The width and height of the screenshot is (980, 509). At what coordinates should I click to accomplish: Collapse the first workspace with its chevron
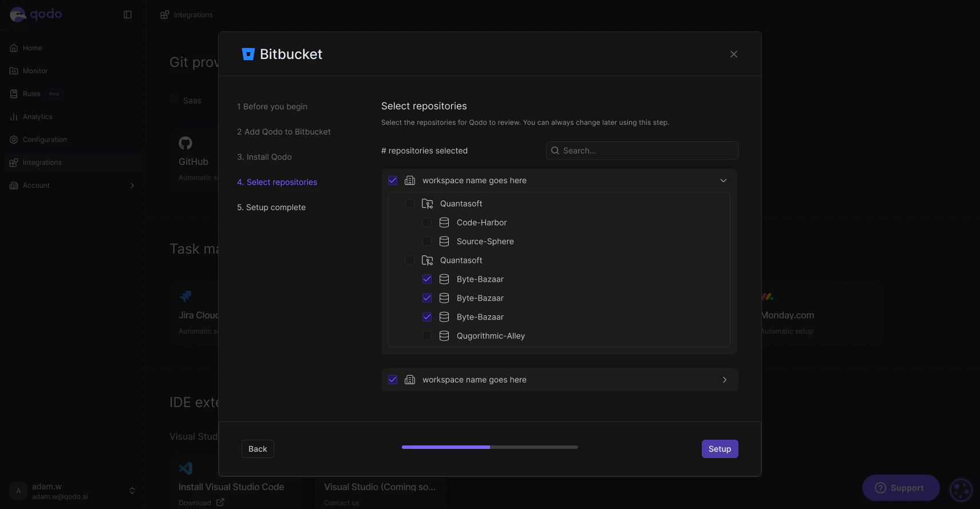tap(724, 180)
